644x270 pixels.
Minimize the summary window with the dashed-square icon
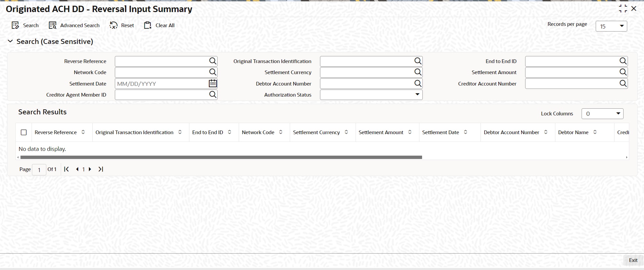(x=623, y=9)
